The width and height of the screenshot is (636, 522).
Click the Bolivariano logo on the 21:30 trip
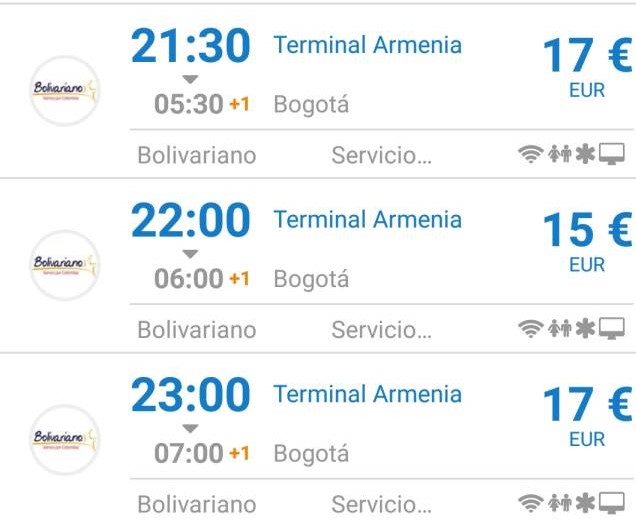[64, 91]
